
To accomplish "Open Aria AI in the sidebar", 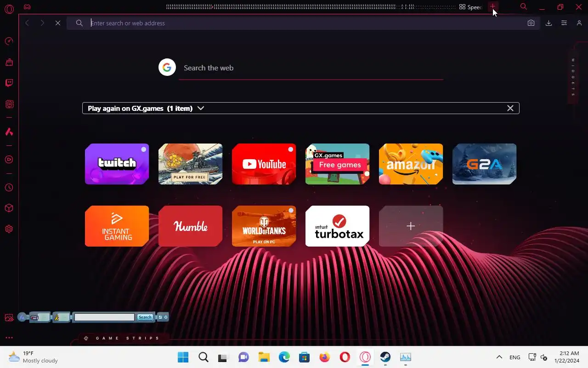I will pos(9,132).
